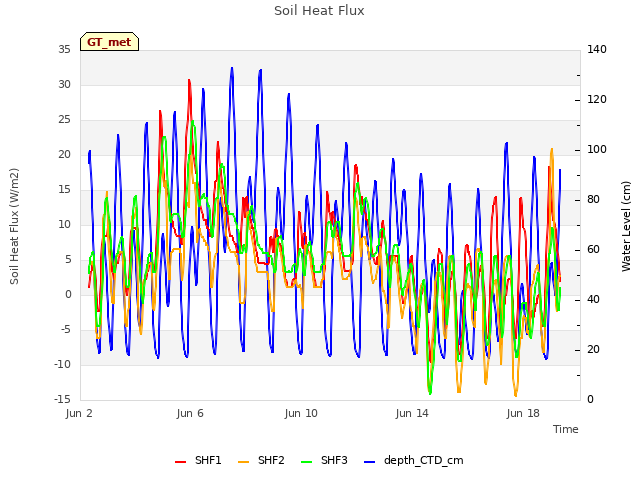Image resolution: width=640 pixels, height=480 pixels.
Task: Click the 80 water level tick label
Action: point(593,200)
